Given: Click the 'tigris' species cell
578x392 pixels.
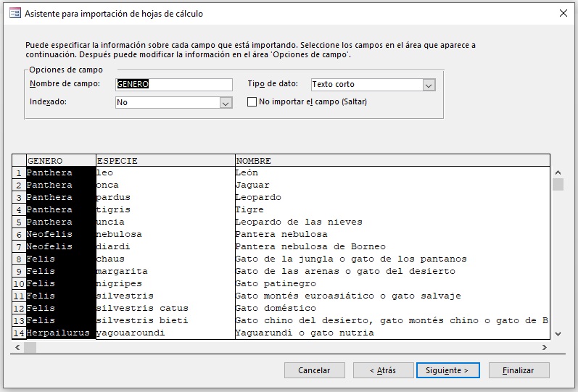Looking at the screenshot, I should tap(165, 209).
